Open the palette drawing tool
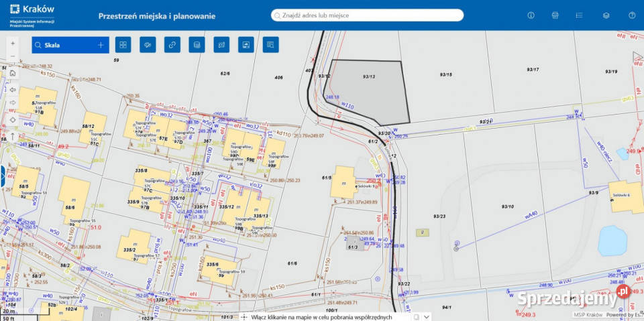 point(148,45)
